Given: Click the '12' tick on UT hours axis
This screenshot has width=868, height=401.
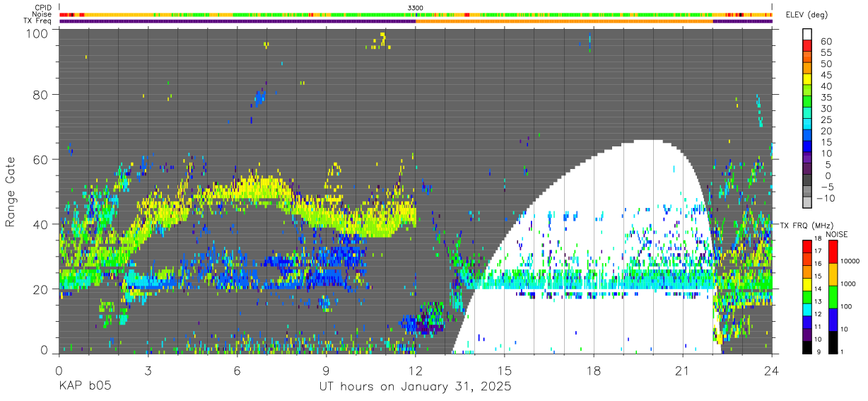Looking at the screenshot, I should pyautogui.click(x=416, y=370).
